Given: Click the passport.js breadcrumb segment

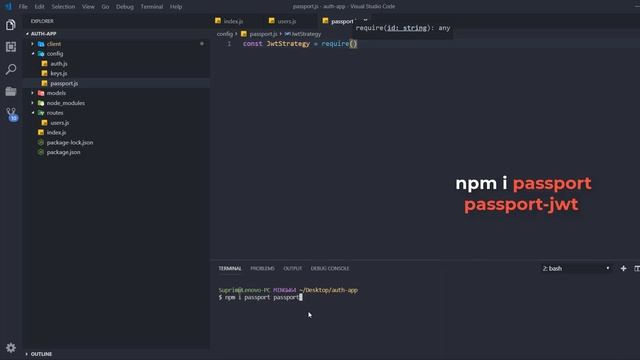Looking at the screenshot, I should (x=263, y=34).
